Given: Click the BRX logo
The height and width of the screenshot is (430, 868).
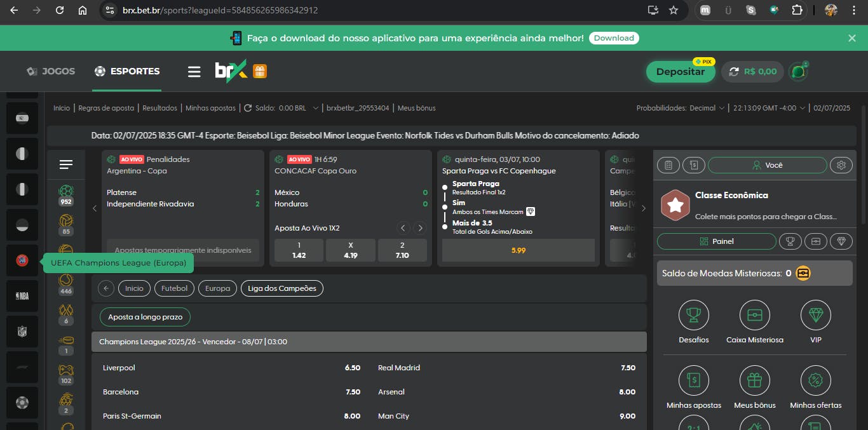Looking at the screenshot, I should click(x=231, y=71).
